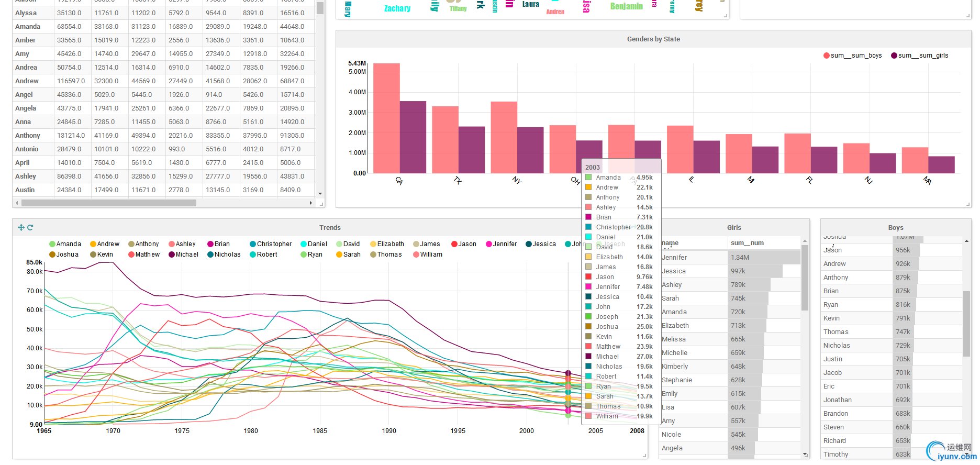The height and width of the screenshot is (465, 980).
Task: Click the Boys panel title
Action: pos(896,228)
